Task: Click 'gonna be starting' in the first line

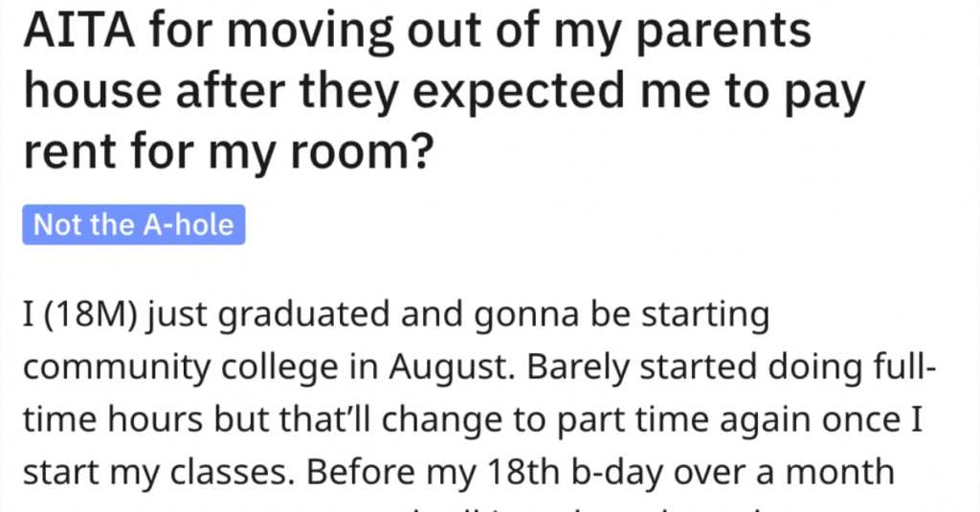Action: [621, 316]
